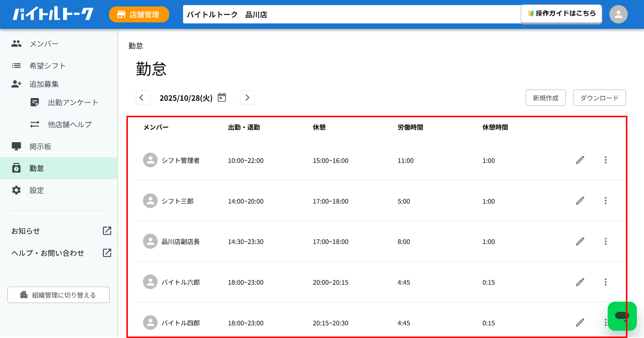This screenshot has height=338, width=644.
Task: Click the avatar of バイトル四郎
Action: coord(150,322)
